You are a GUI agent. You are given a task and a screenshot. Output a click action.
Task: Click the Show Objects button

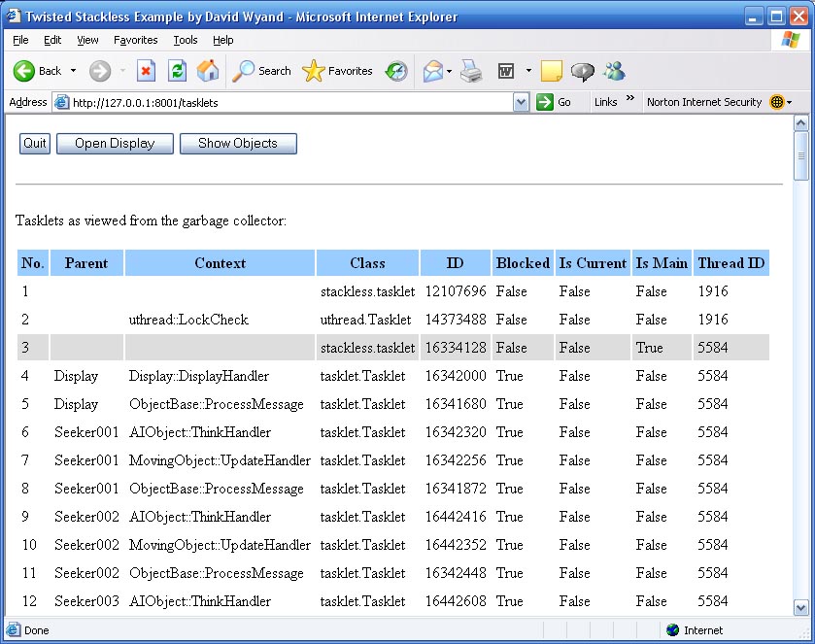click(238, 144)
